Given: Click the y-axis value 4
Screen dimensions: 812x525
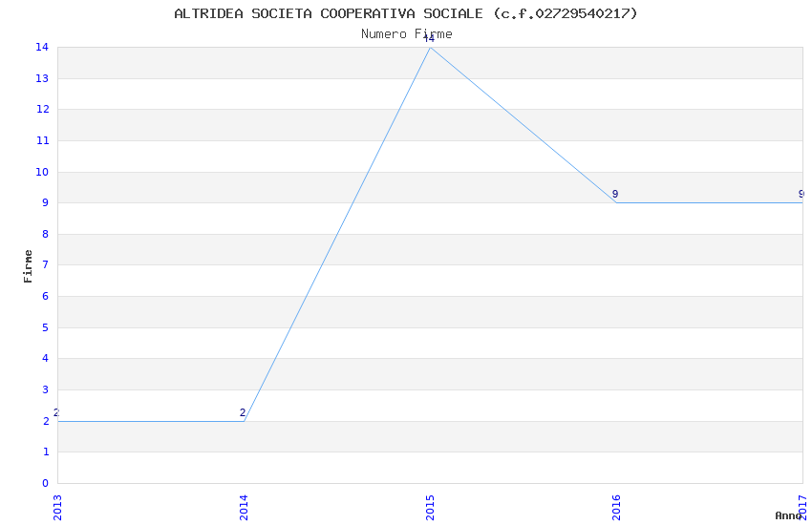Looking at the screenshot, I should coord(46,359).
